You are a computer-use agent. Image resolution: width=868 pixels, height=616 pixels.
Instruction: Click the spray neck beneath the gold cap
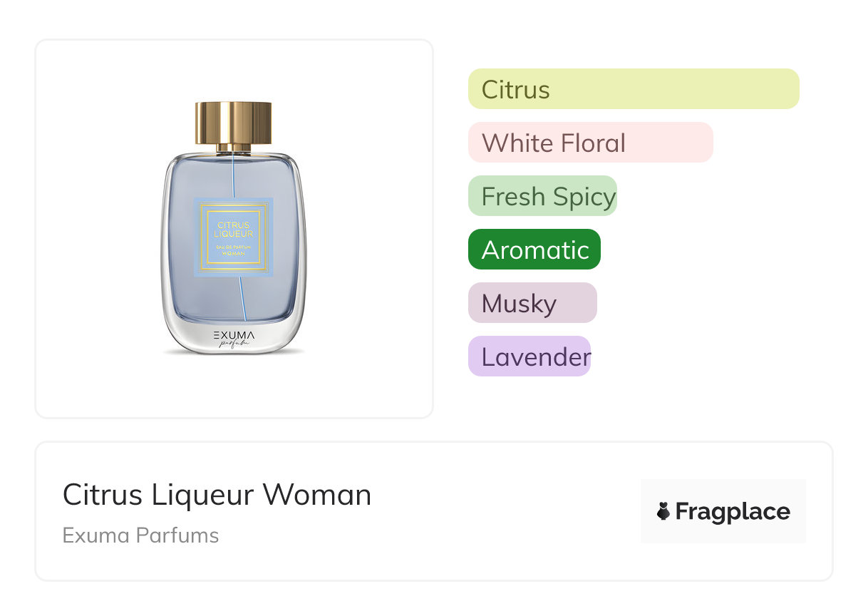[234, 148]
